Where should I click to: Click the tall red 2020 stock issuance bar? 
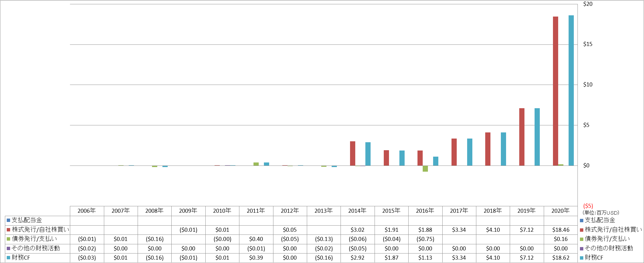555,91
